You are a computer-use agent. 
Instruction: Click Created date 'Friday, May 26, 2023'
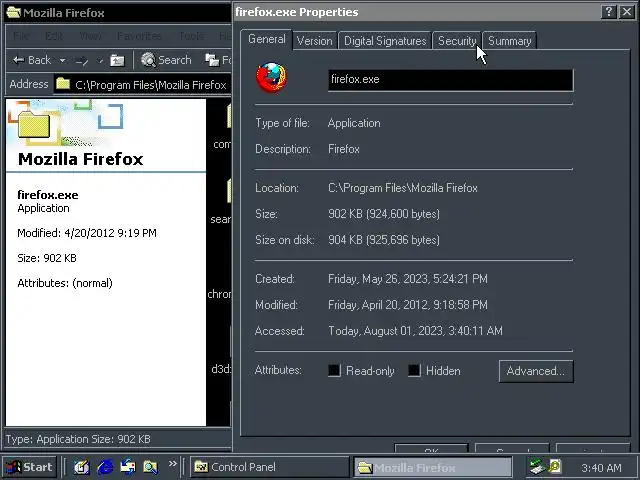(408, 279)
